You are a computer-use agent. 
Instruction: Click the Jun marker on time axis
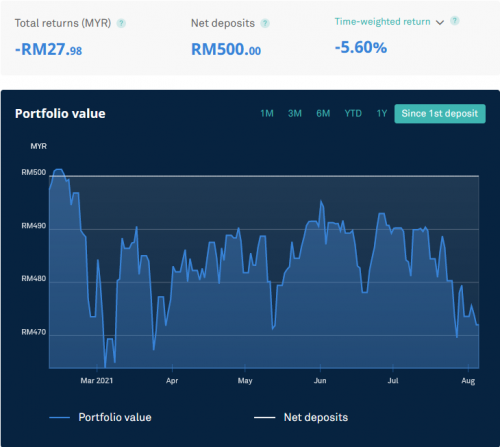[320, 381]
